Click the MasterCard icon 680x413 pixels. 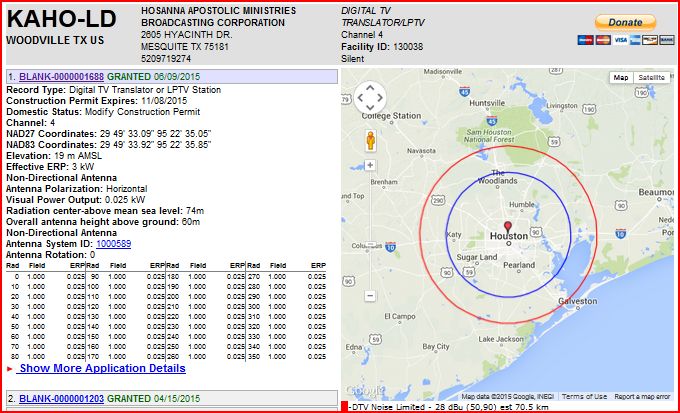(603, 40)
